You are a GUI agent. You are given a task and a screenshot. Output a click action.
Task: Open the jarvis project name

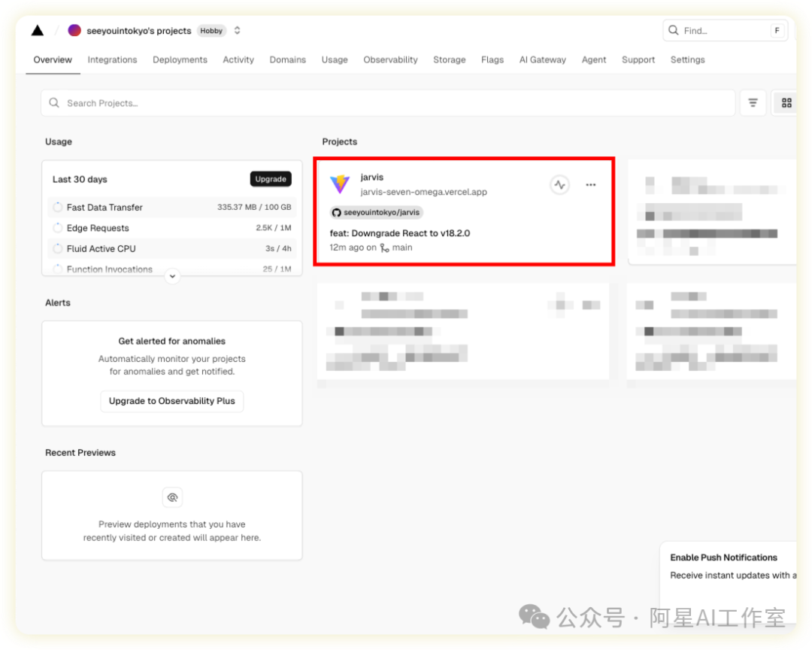click(x=372, y=178)
